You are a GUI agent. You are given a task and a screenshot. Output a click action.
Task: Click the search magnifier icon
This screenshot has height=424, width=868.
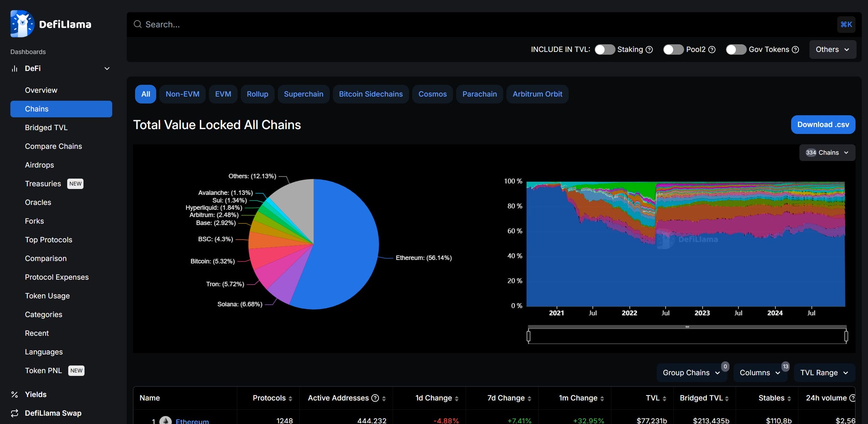click(138, 24)
